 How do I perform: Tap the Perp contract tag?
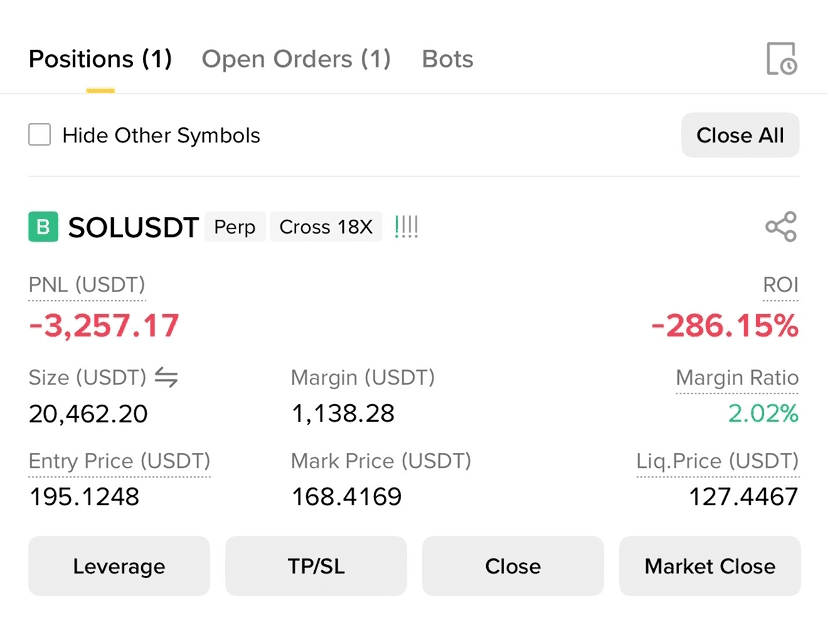tap(235, 227)
